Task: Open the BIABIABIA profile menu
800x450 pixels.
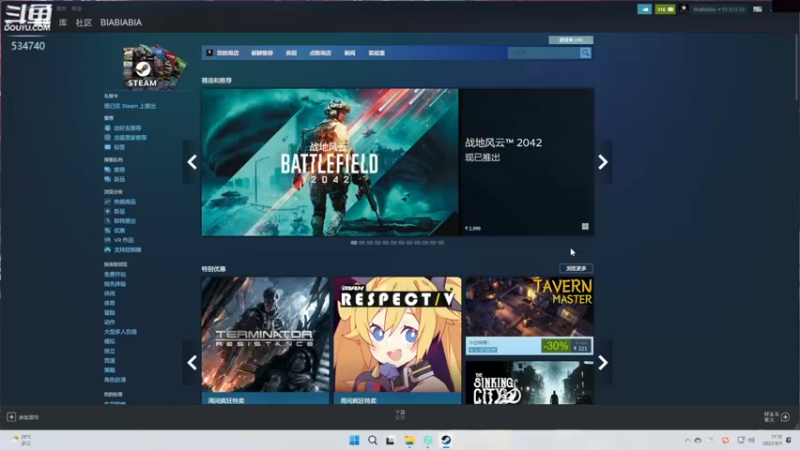Action: coord(121,22)
